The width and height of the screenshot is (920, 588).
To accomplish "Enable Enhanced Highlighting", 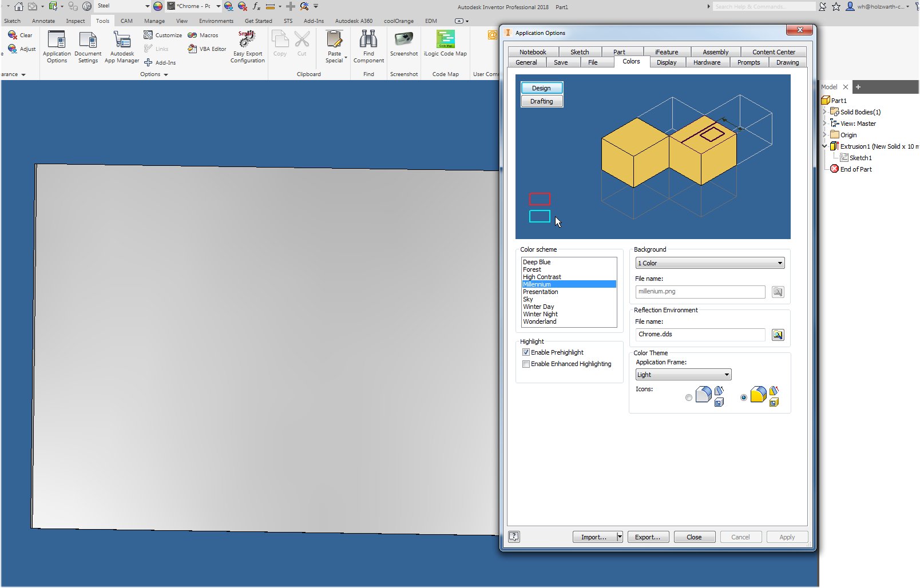I will click(526, 364).
